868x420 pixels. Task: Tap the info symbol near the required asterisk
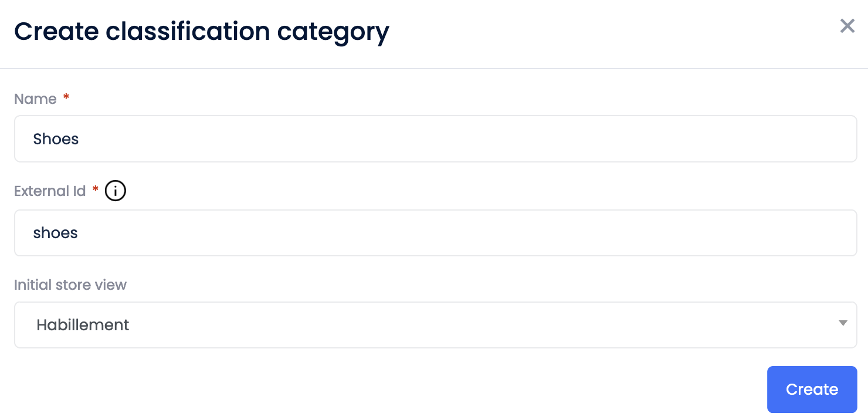coord(115,190)
